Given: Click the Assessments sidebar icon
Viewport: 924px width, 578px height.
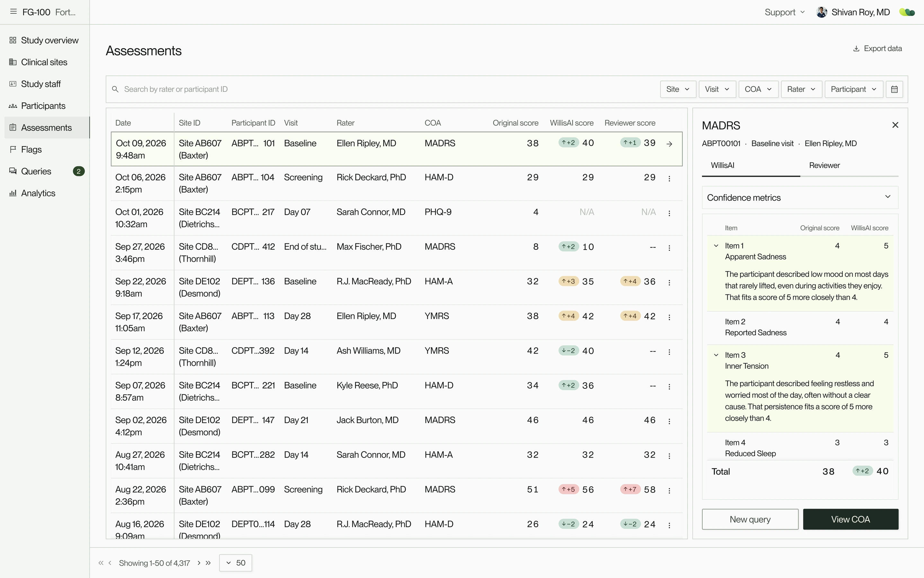Looking at the screenshot, I should click(13, 128).
